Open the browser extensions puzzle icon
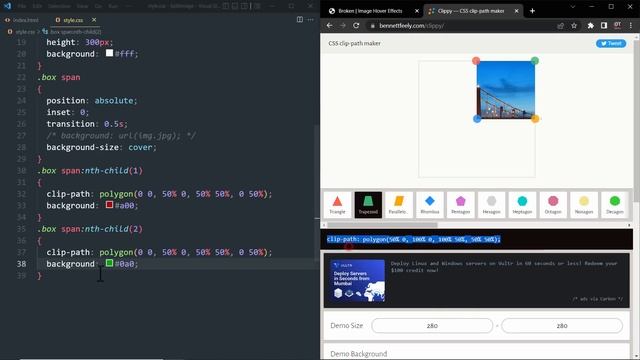The height and width of the screenshot is (360, 640). [590, 25]
